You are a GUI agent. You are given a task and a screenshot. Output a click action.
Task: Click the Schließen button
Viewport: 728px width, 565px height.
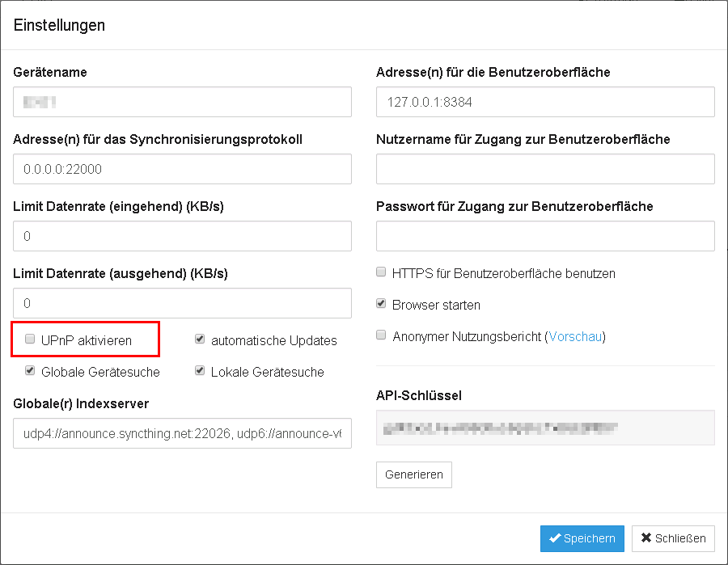673,538
